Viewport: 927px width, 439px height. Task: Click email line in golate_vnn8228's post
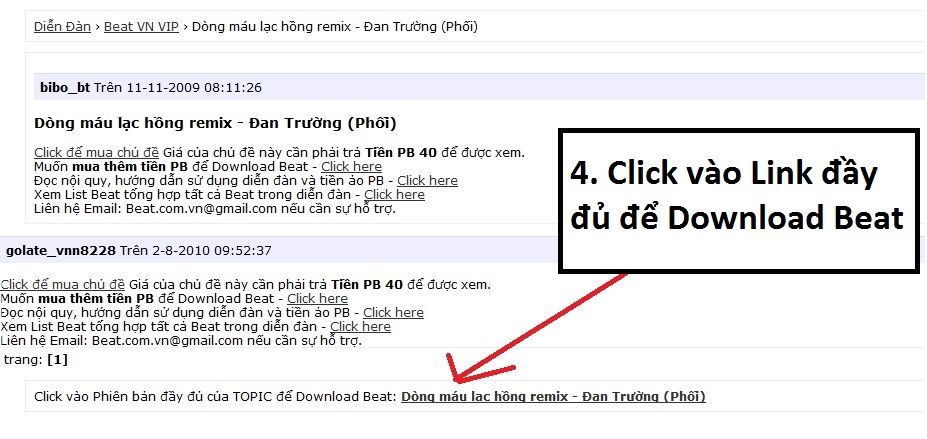pos(181,341)
